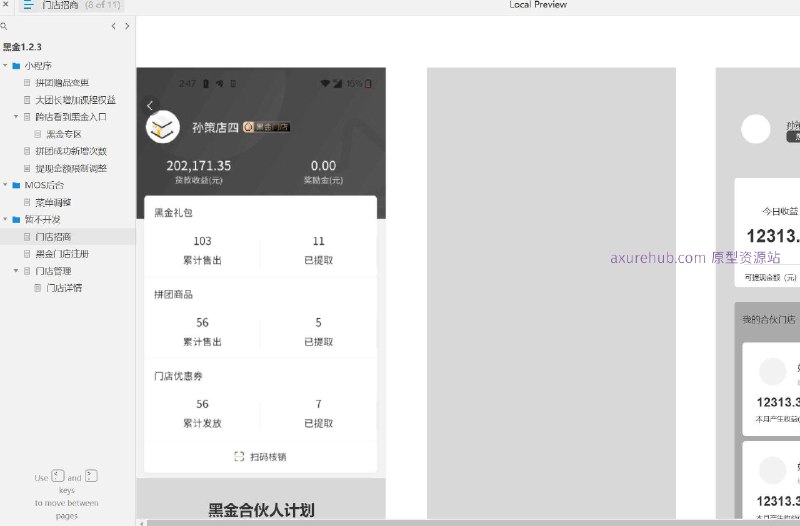Screen dimensions: 800x526
Task: Tap the 扫码核销 scan button
Action: [260, 457]
